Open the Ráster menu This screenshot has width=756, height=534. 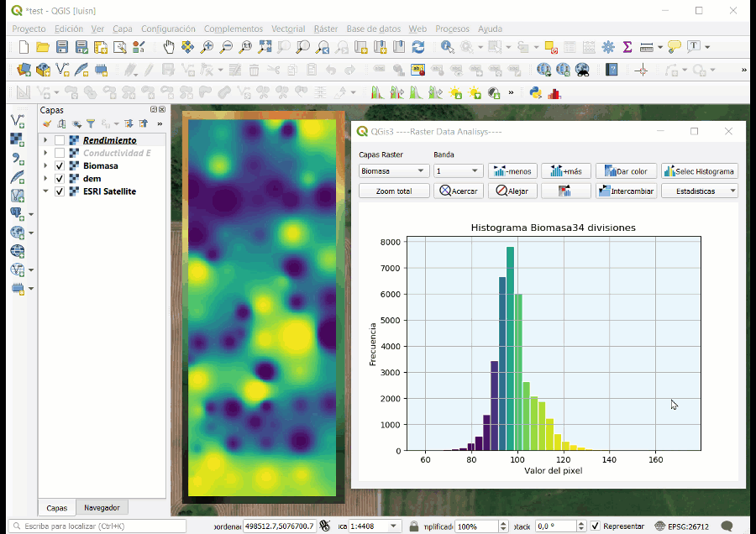coord(326,29)
